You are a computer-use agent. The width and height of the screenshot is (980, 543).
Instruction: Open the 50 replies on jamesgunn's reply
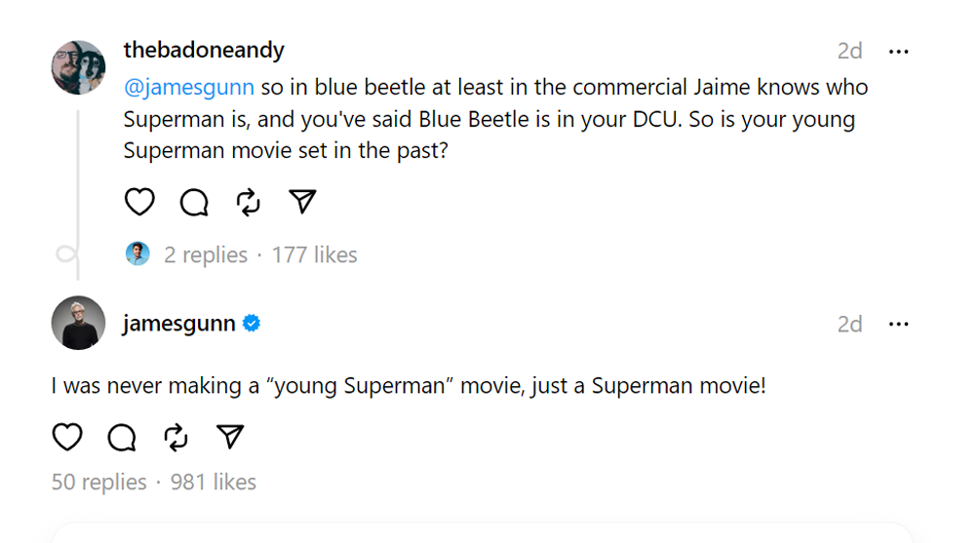(x=98, y=482)
